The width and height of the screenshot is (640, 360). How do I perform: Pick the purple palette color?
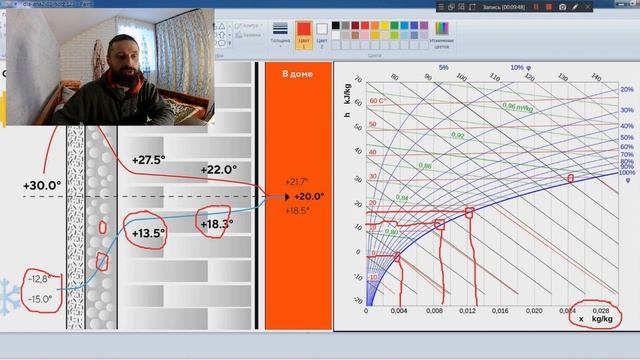pyautogui.click(x=424, y=25)
